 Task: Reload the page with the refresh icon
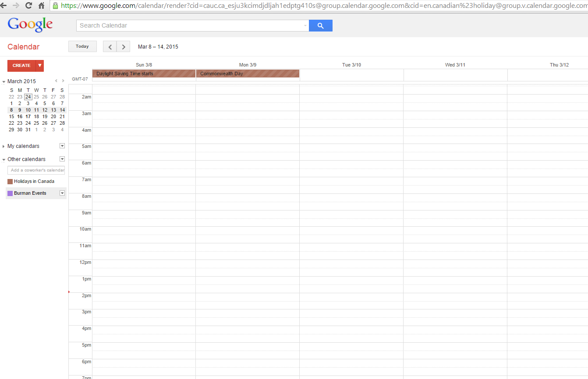28,6
